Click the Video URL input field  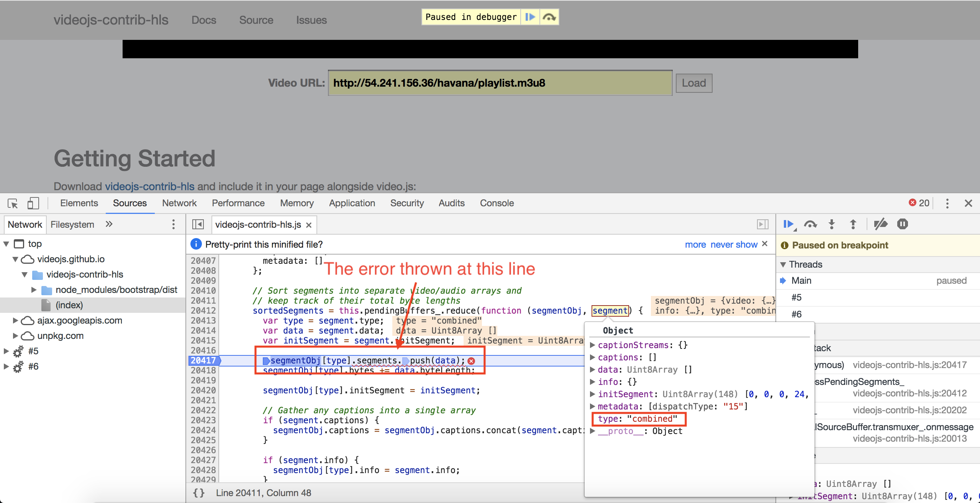coord(500,83)
